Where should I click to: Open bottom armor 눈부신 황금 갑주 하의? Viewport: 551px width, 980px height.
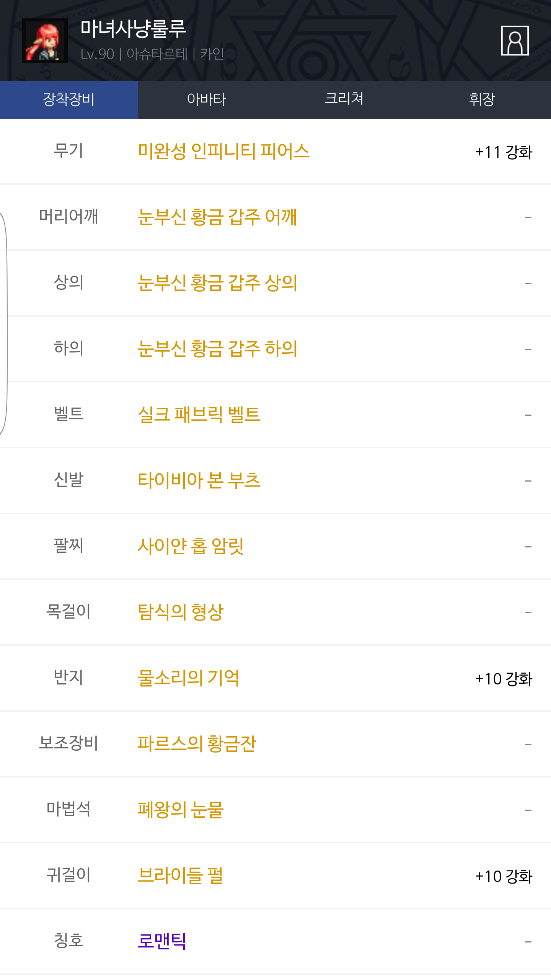(x=217, y=349)
